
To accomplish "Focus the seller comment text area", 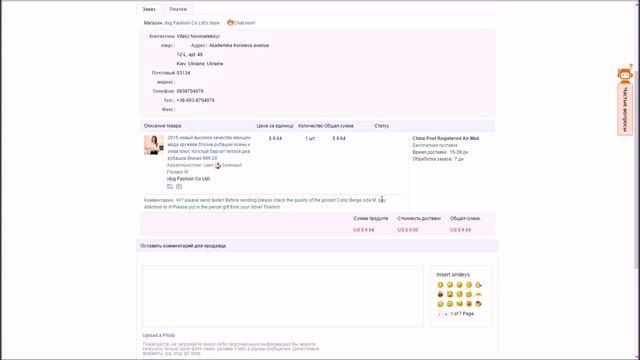I will click(282, 296).
